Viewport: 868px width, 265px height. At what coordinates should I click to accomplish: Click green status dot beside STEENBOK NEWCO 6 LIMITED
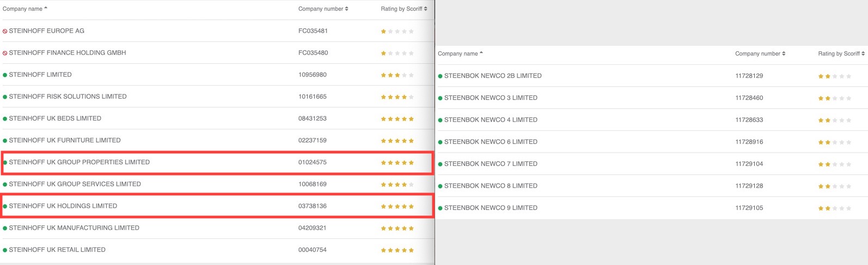click(440, 142)
